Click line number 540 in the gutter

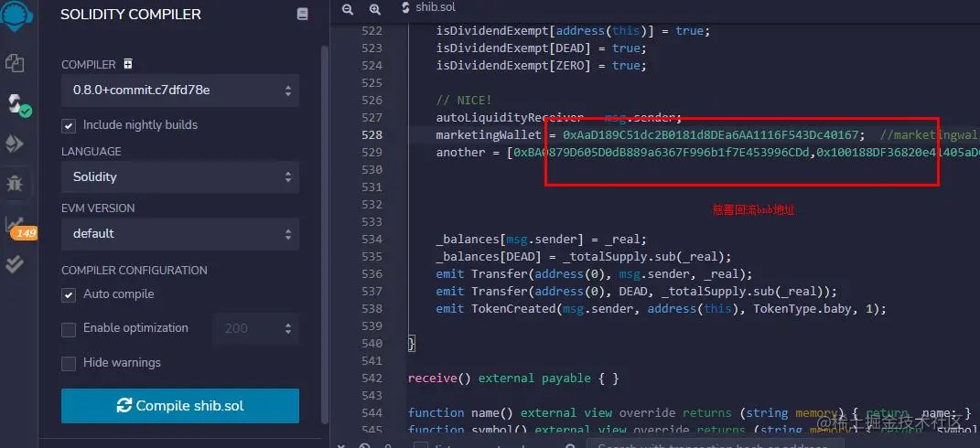pos(372,343)
